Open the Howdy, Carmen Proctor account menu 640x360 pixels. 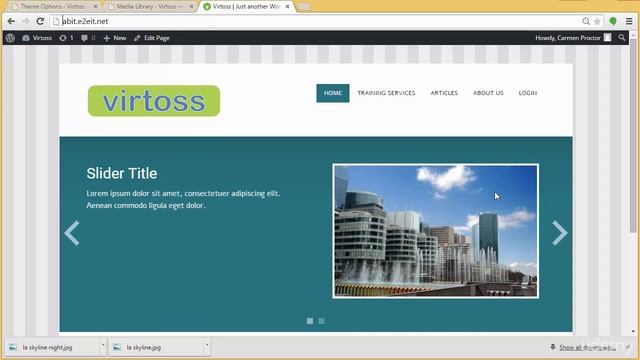tap(573, 38)
